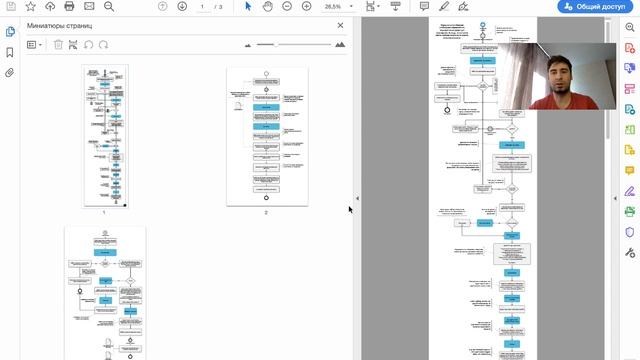Zoom in with the plus button
Viewport: 640px width, 360px height.
click(x=307, y=6)
